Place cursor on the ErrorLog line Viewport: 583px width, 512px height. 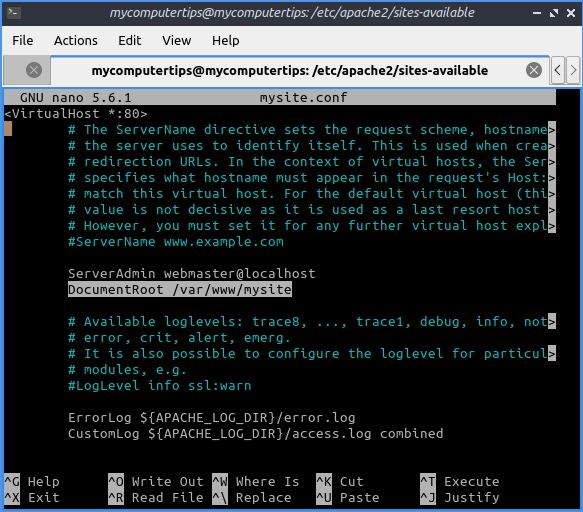212,418
